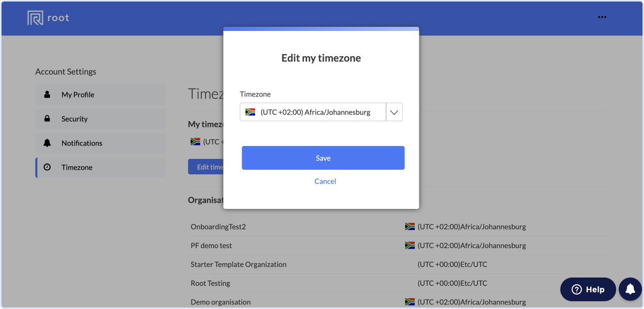The image size is (644, 309).
Task: Save the timezone changes
Action: point(323,158)
